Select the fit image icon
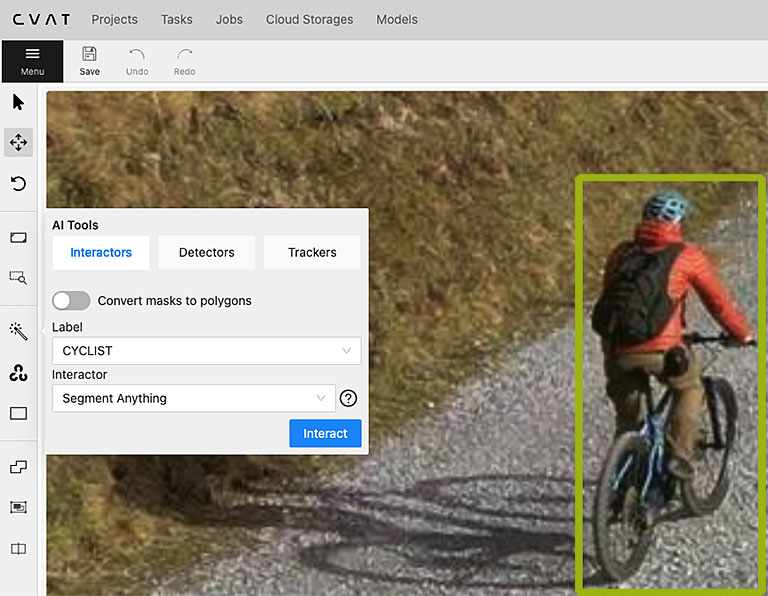 [18, 238]
